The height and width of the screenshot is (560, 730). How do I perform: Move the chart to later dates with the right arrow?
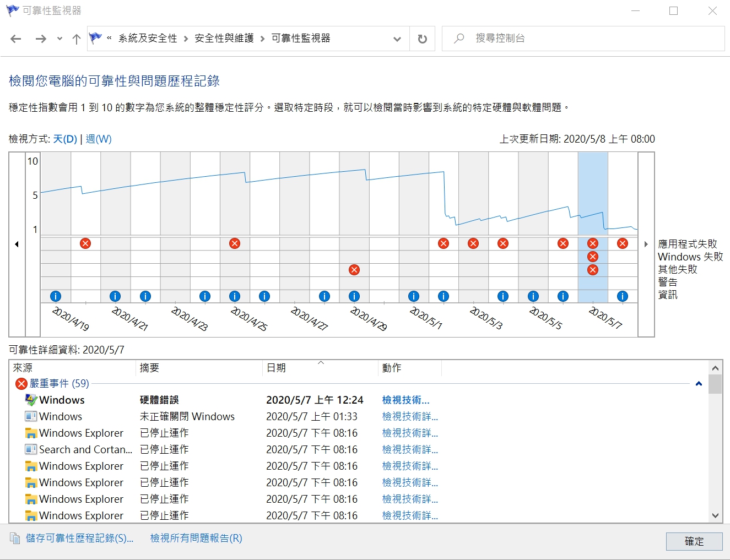click(x=646, y=244)
